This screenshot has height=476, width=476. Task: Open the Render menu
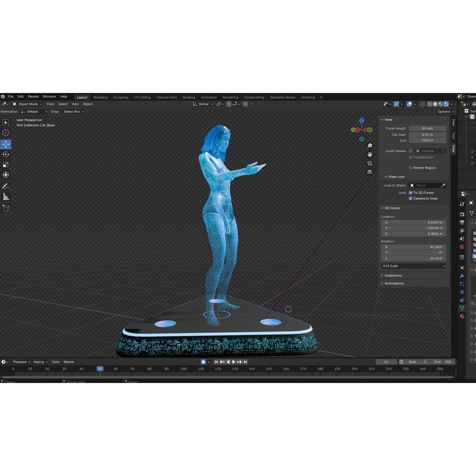pyautogui.click(x=33, y=97)
